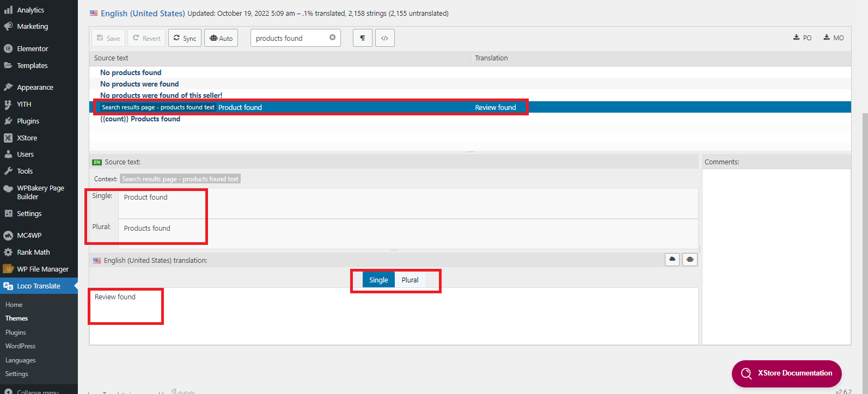This screenshot has width=868, height=394.
Task: Open Loco Translate Home submenu
Action: (14, 305)
